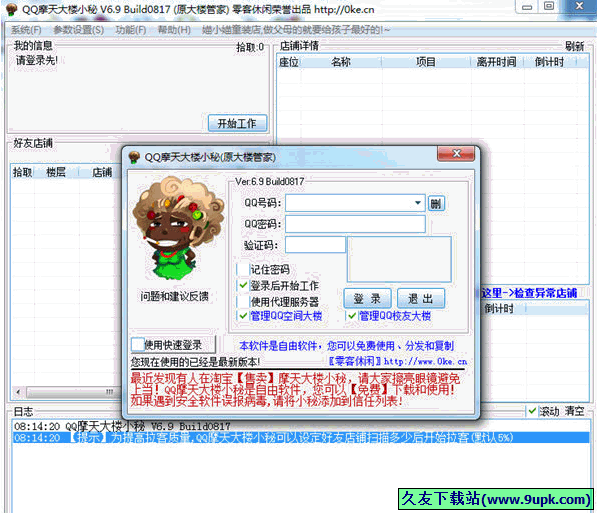Maximize the main window
The width and height of the screenshot is (597, 513).
[549, 6]
